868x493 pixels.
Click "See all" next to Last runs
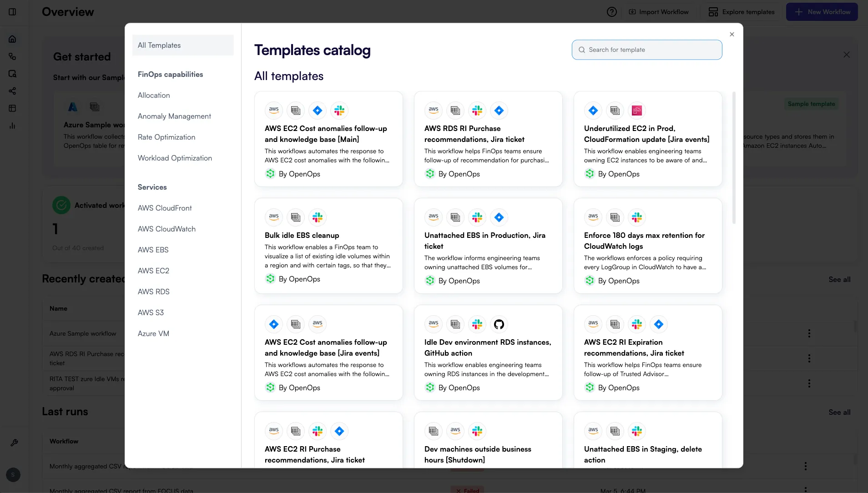click(x=839, y=412)
